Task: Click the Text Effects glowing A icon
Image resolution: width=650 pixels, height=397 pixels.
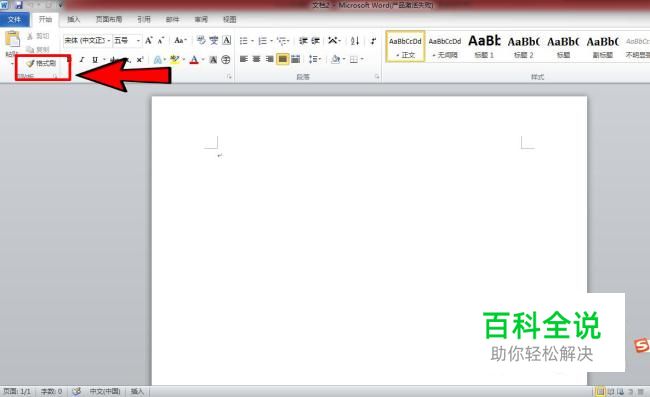Action: 158,60
